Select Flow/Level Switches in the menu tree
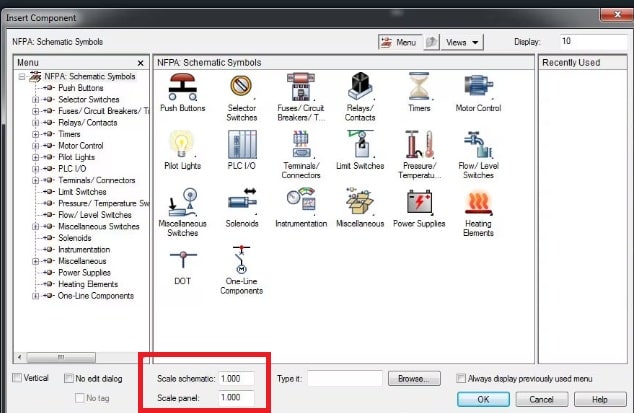634x413 pixels. point(95,215)
